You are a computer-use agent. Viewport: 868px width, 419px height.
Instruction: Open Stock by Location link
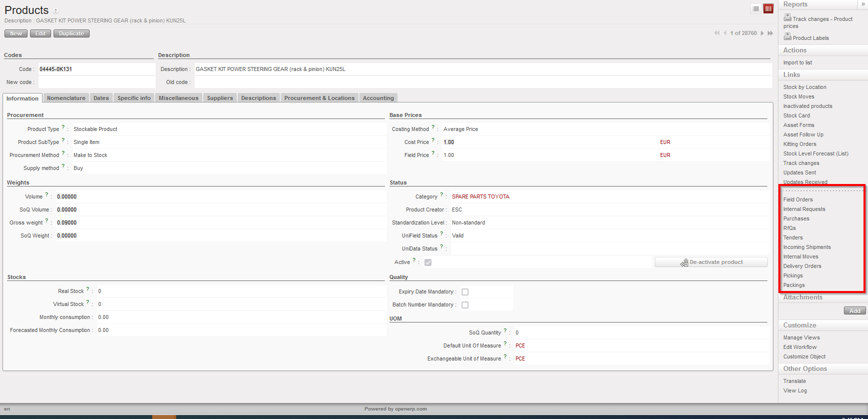click(804, 87)
